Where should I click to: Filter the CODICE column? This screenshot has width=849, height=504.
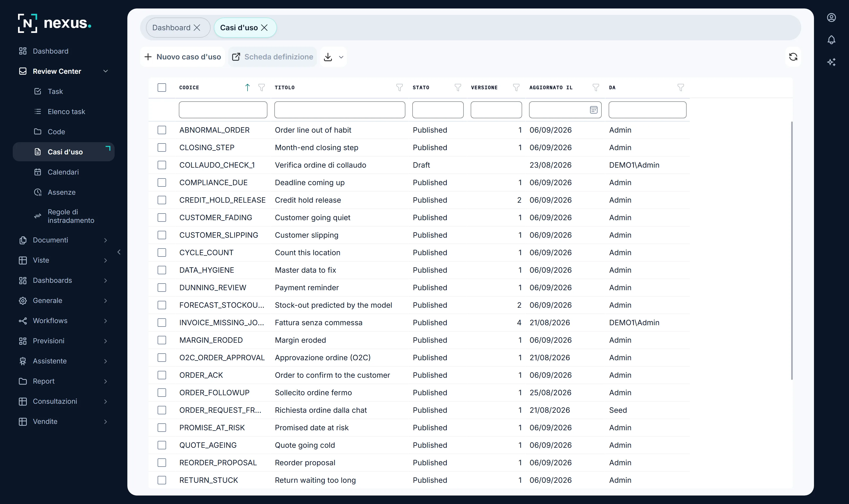(x=262, y=88)
